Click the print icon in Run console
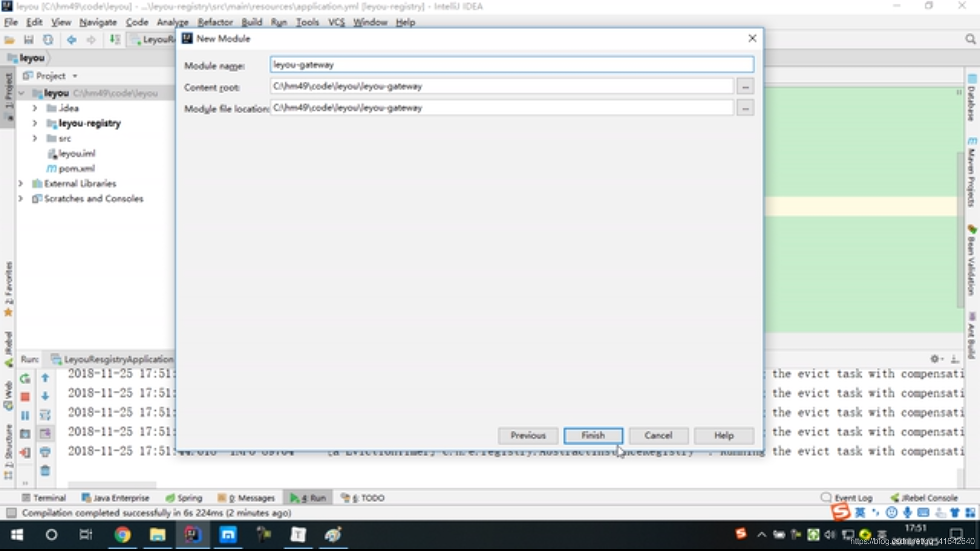Image resolution: width=980 pixels, height=551 pixels. tap(45, 452)
